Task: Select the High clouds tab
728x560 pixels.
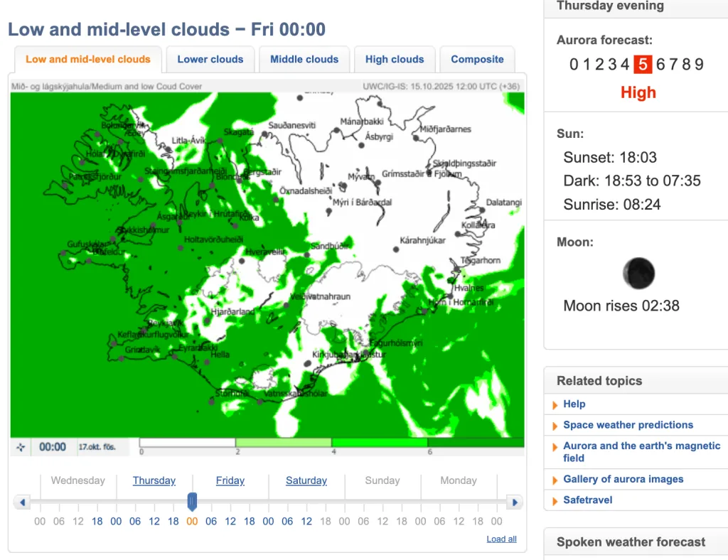Action: coord(394,60)
